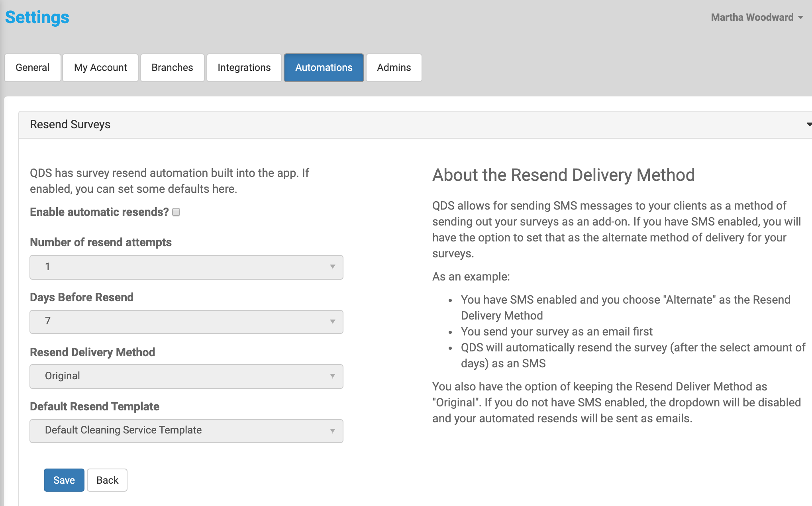Switch to the General tab
The image size is (812, 506).
(x=33, y=68)
